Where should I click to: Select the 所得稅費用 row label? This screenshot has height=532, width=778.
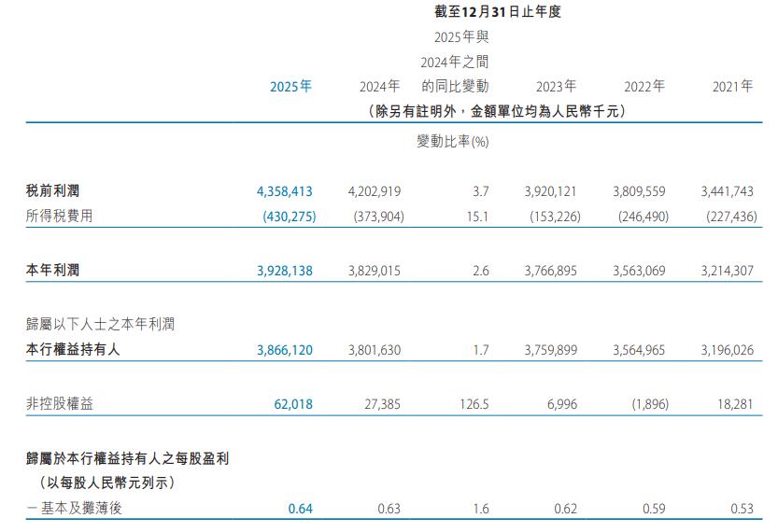click(x=60, y=216)
